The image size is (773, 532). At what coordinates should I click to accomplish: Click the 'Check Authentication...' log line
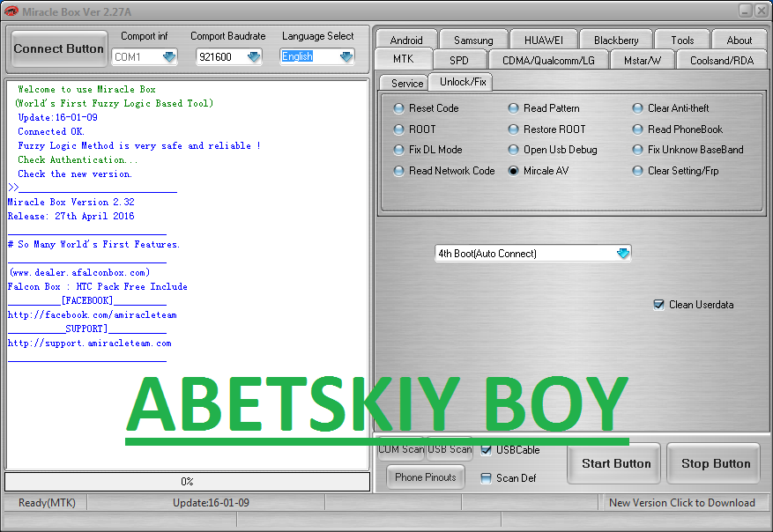pos(78,159)
